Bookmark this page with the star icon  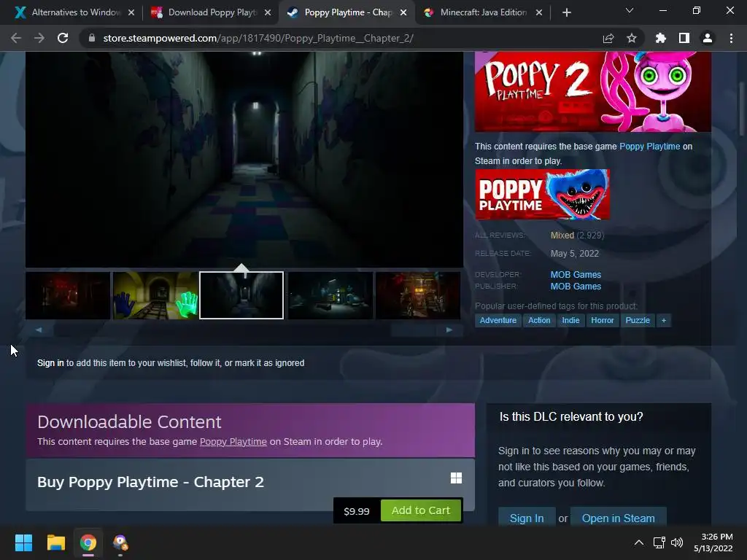point(632,38)
